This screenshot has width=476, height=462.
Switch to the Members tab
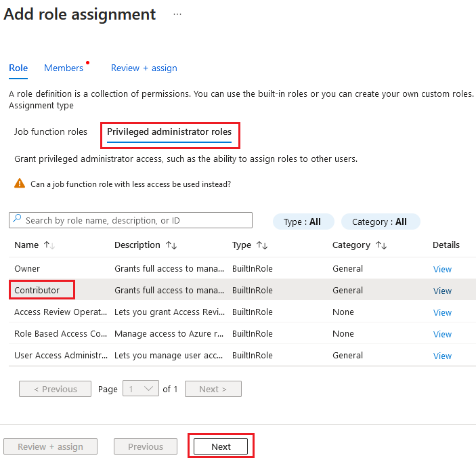click(64, 68)
